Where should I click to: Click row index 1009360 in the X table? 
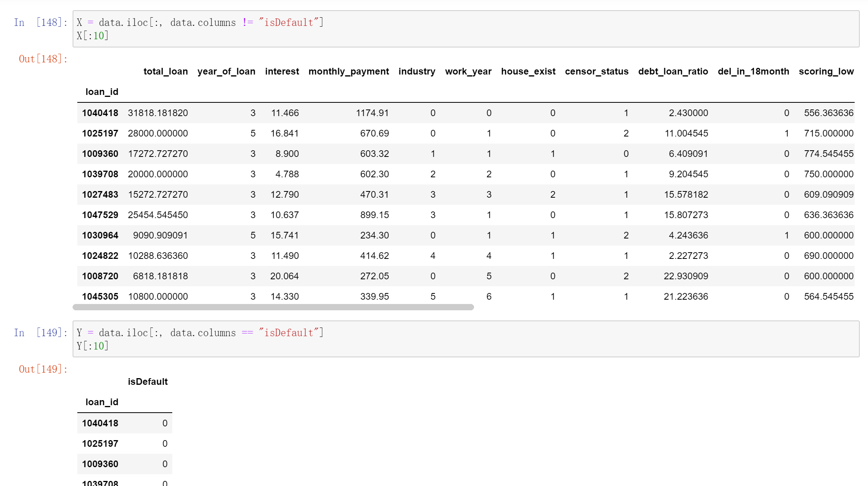100,154
